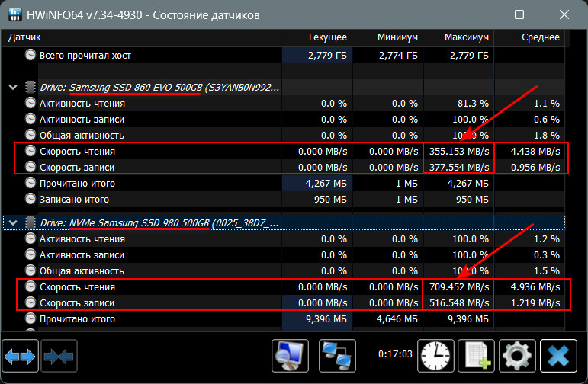Click the sensor icon of SSD 980 Прочитано итого

coord(31,318)
